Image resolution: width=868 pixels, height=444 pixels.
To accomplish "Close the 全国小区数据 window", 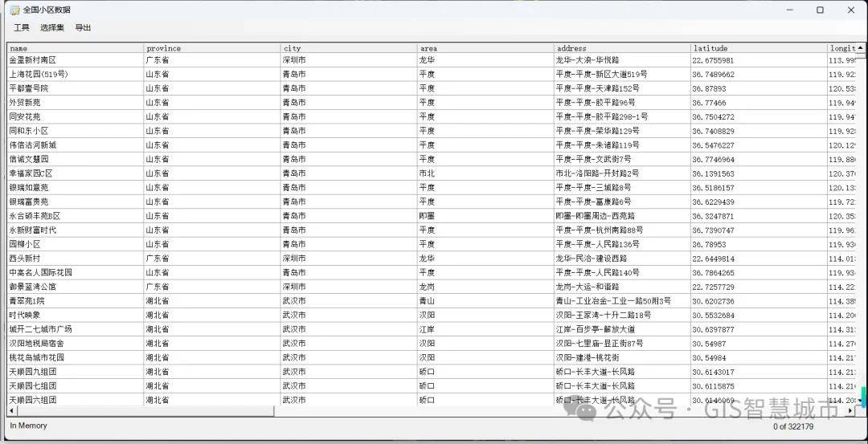I will [x=850, y=10].
